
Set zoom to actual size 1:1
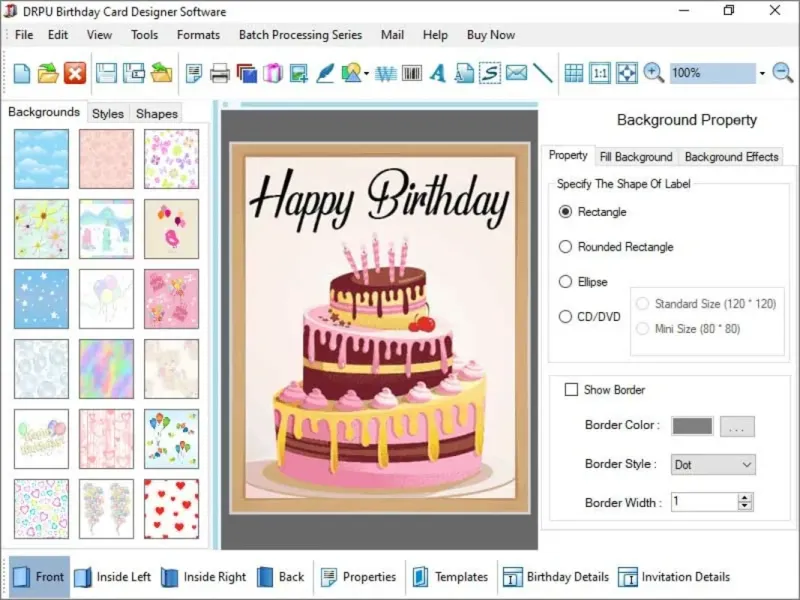[599, 73]
